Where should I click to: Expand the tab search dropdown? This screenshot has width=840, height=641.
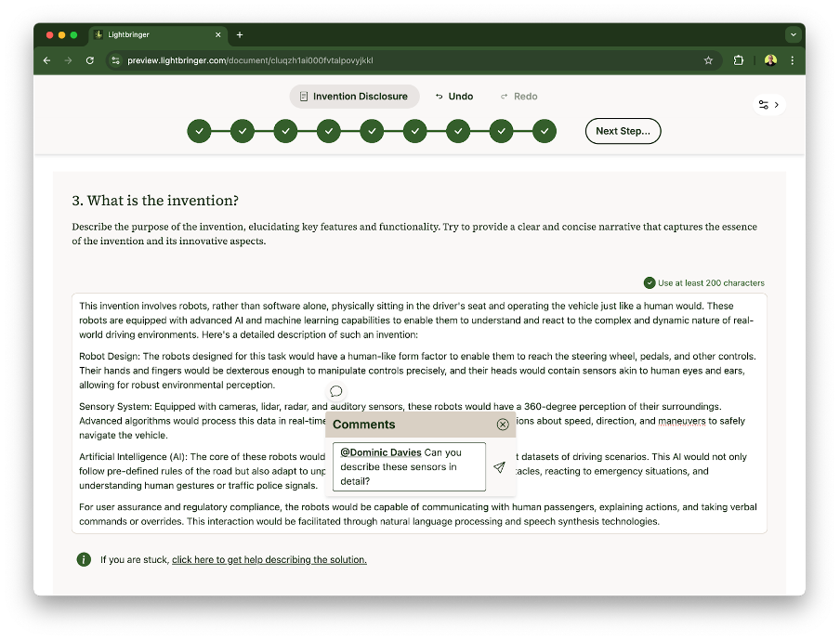coord(794,34)
